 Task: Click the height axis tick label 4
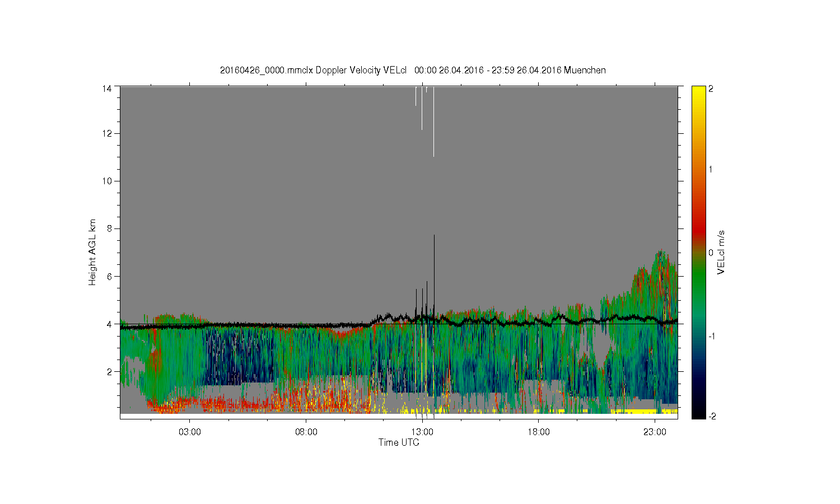pos(109,324)
